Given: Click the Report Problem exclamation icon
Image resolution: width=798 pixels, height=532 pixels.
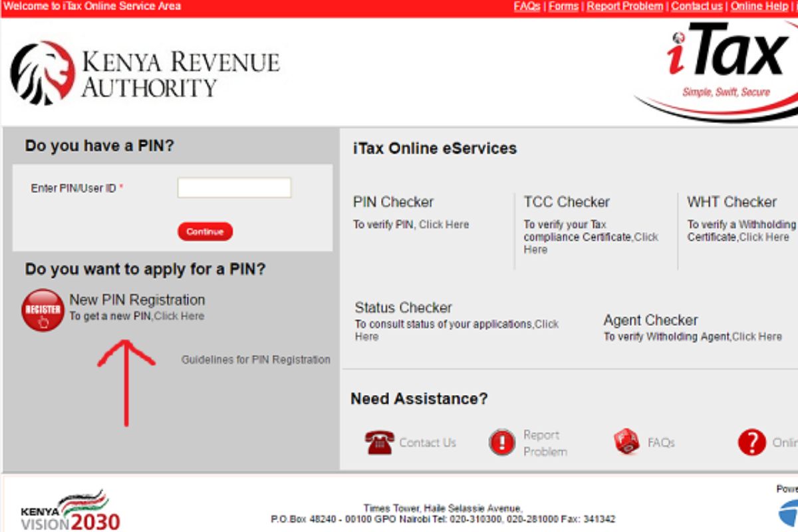Looking at the screenshot, I should 502,442.
